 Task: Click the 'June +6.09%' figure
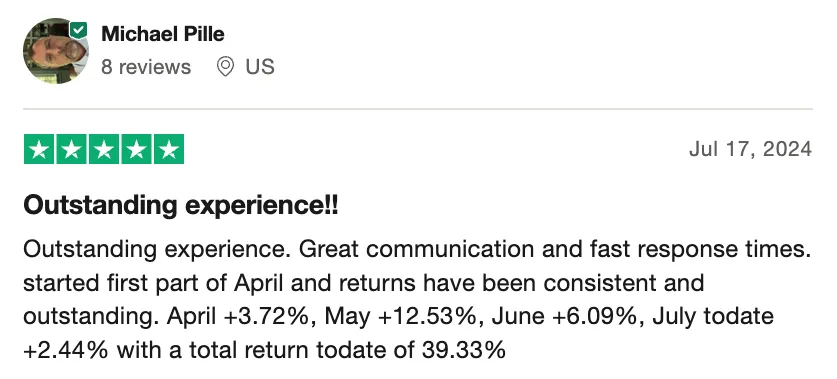[566, 317]
